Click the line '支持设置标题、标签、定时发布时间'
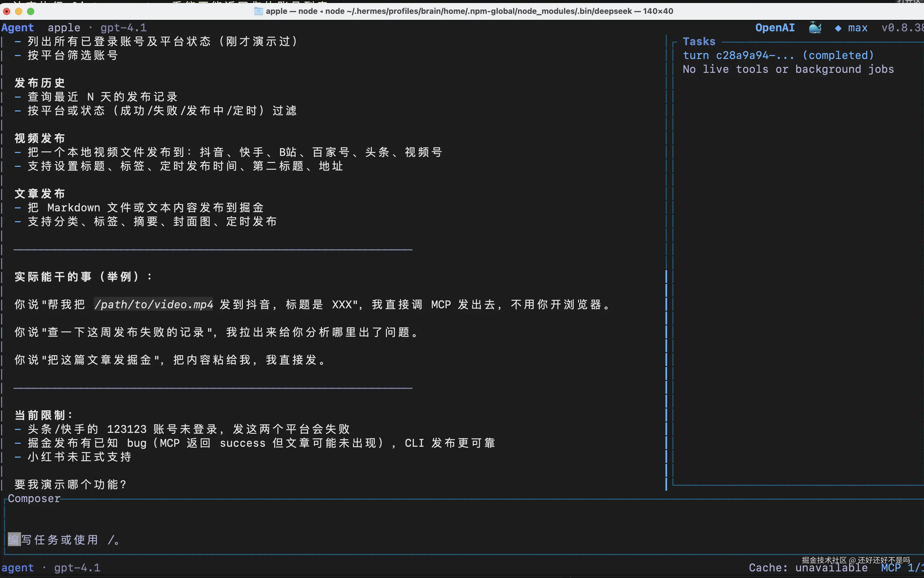924x578 pixels. (x=179, y=166)
